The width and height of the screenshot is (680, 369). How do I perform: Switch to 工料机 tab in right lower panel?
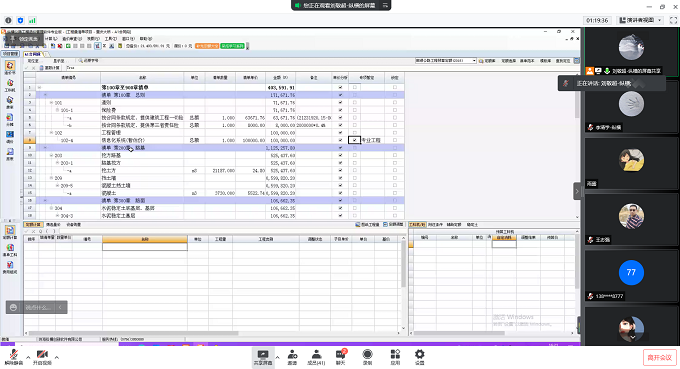(x=417, y=225)
